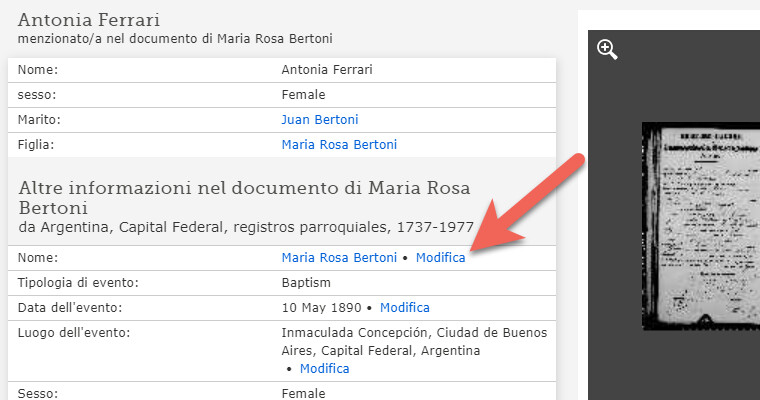
Task: Select the Inmaculada Concepción, Ciudad de Buenos Aires text
Action: tap(414, 341)
